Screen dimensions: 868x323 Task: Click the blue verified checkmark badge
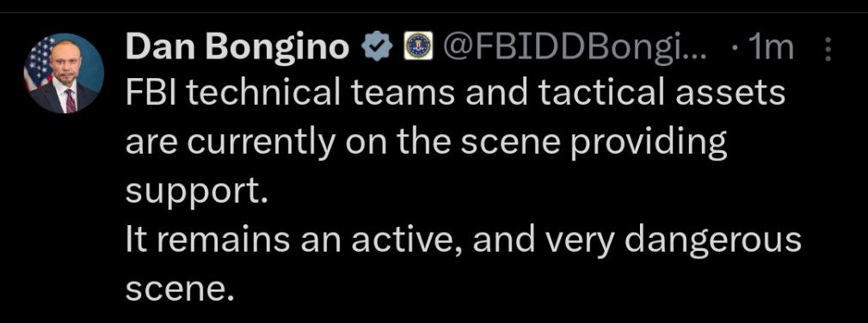tap(377, 47)
